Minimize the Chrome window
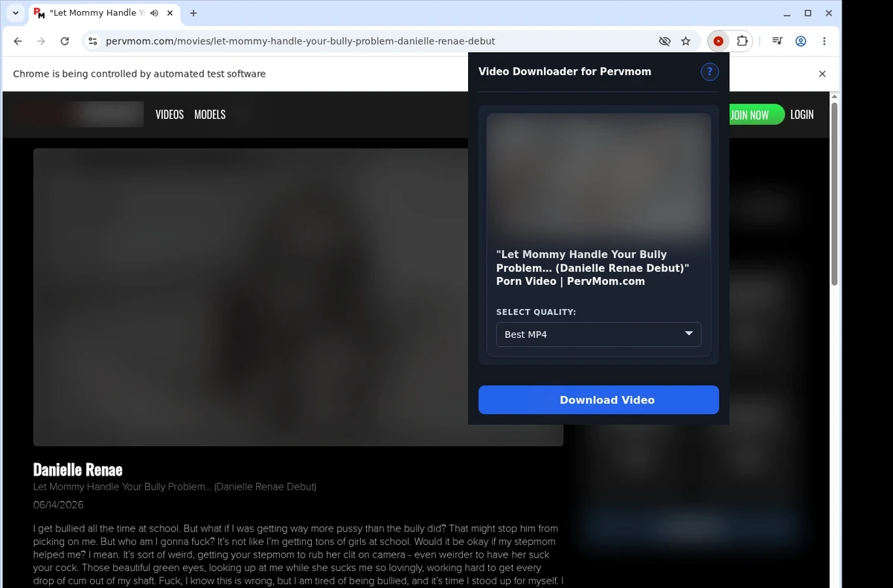 788,13
